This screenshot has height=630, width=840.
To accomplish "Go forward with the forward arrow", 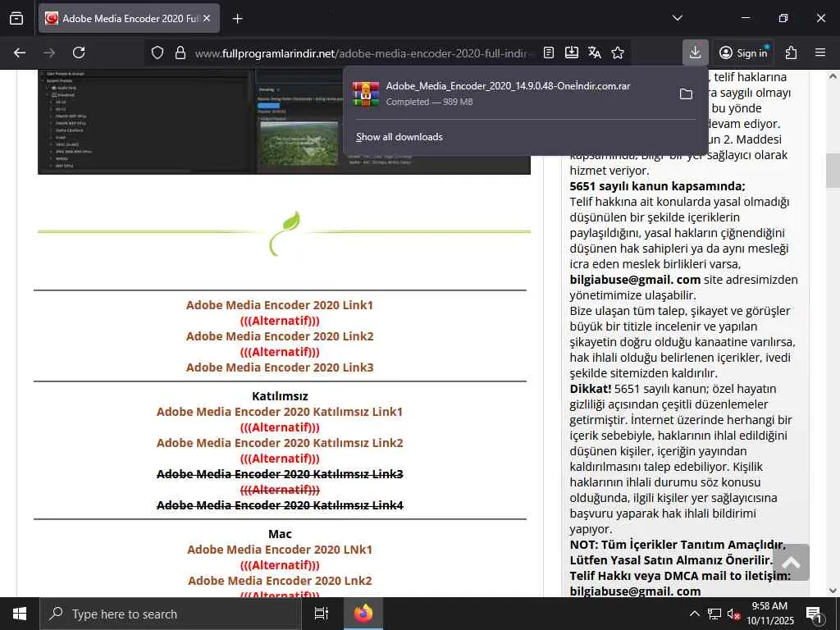I will [49, 52].
